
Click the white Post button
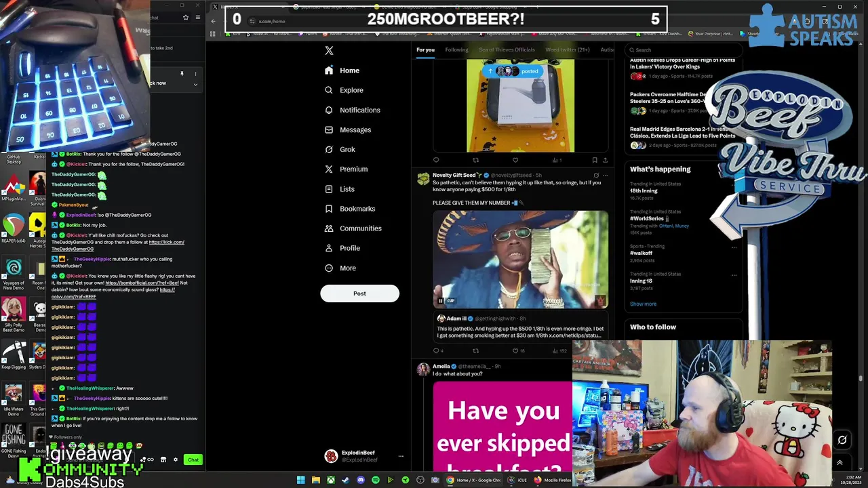coord(359,293)
